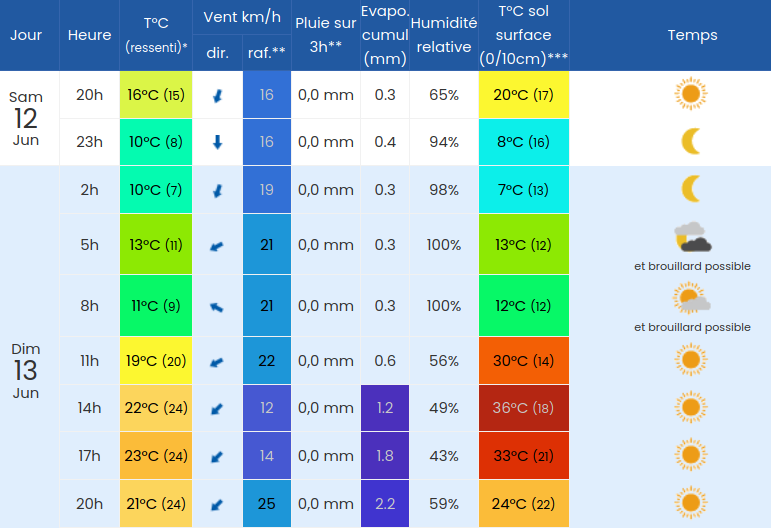Click the sun icon for Dim 17h
Screen dimensions: 771x528
[x=691, y=455]
